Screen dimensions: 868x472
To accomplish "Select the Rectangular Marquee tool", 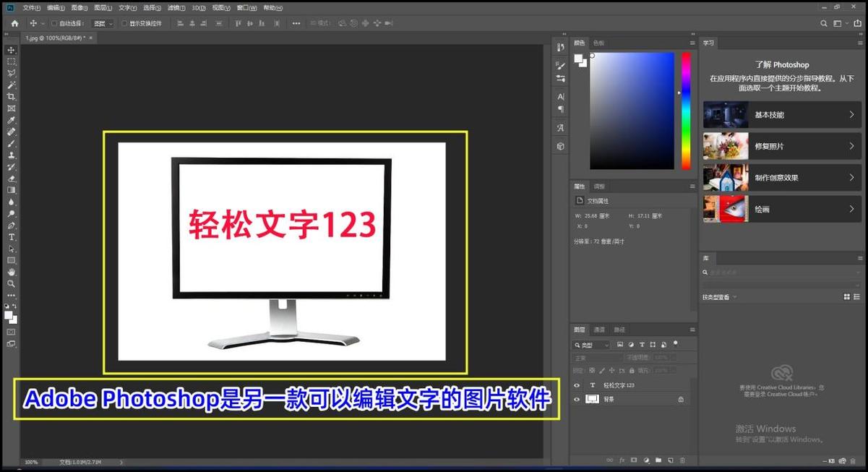I will pyautogui.click(x=11, y=61).
